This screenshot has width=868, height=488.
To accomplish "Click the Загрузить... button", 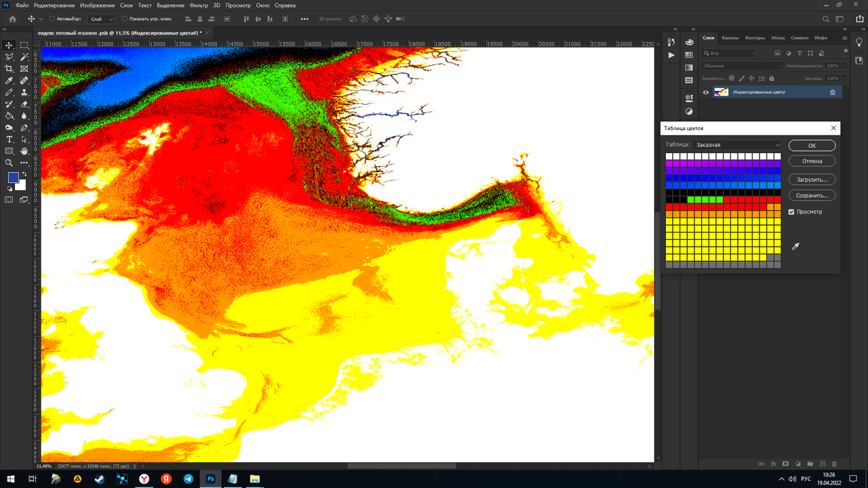I will [x=812, y=180].
